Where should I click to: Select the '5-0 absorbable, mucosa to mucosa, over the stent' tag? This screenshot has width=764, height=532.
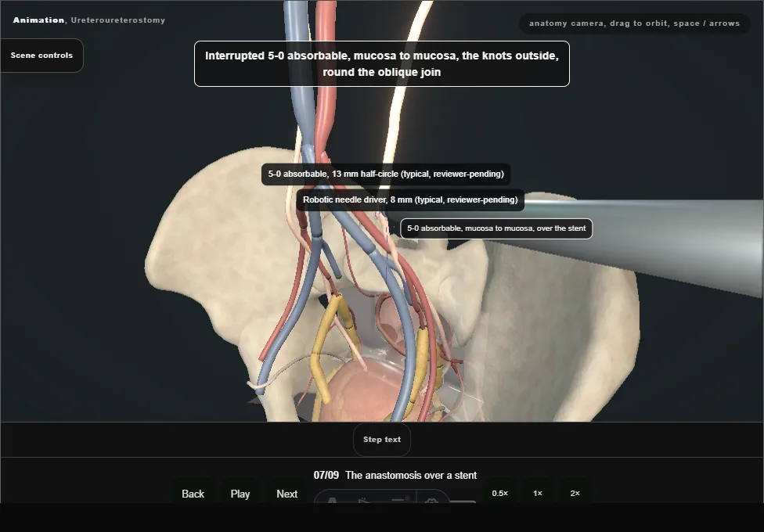pyautogui.click(x=496, y=228)
